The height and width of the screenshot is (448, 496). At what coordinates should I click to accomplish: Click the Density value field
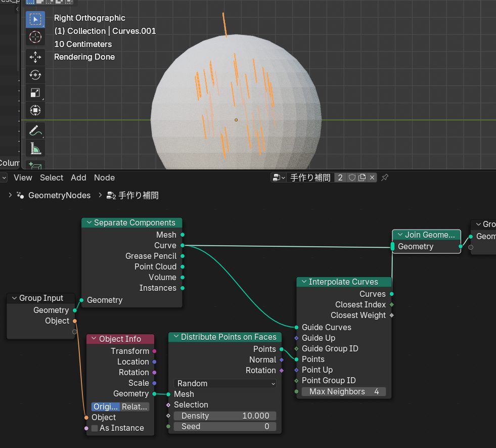225,416
